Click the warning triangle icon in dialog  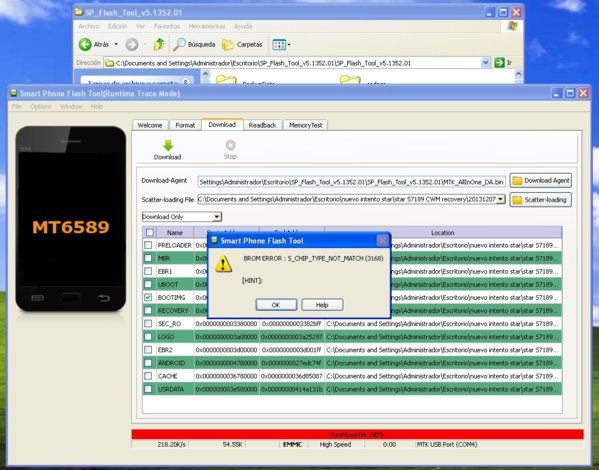(x=223, y=264)
